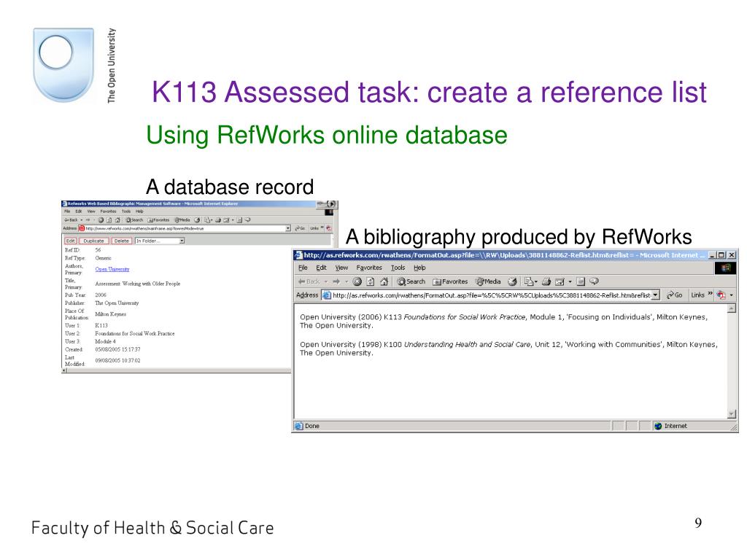Screen dimensions: 747x560
Task: Click Forward arrow in bibliography window
Action: point(336,281)
